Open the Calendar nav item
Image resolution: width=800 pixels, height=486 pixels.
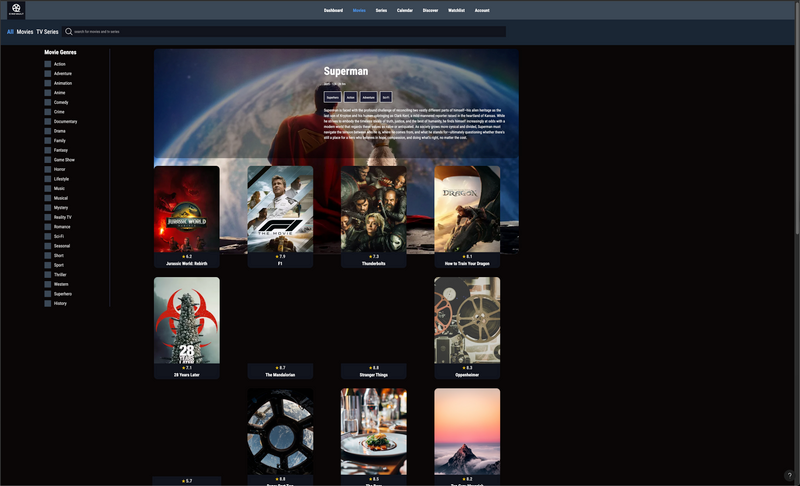[x=405, y=10]
